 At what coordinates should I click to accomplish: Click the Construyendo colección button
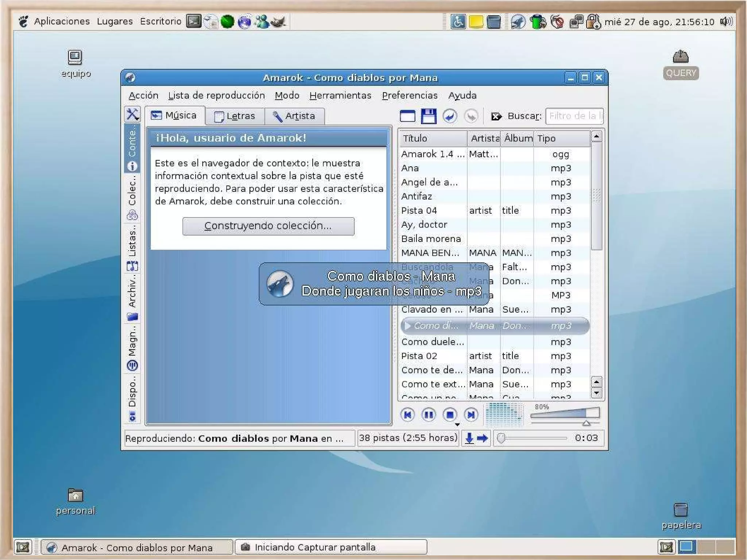click(x=268, y=226)
